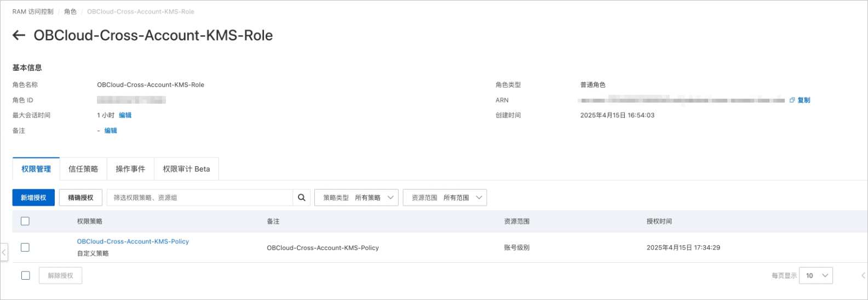Open the 资源范围 filter dropdown
This screenshot has height=300, width=868.
pyautogui.click(x=445, y=197)
